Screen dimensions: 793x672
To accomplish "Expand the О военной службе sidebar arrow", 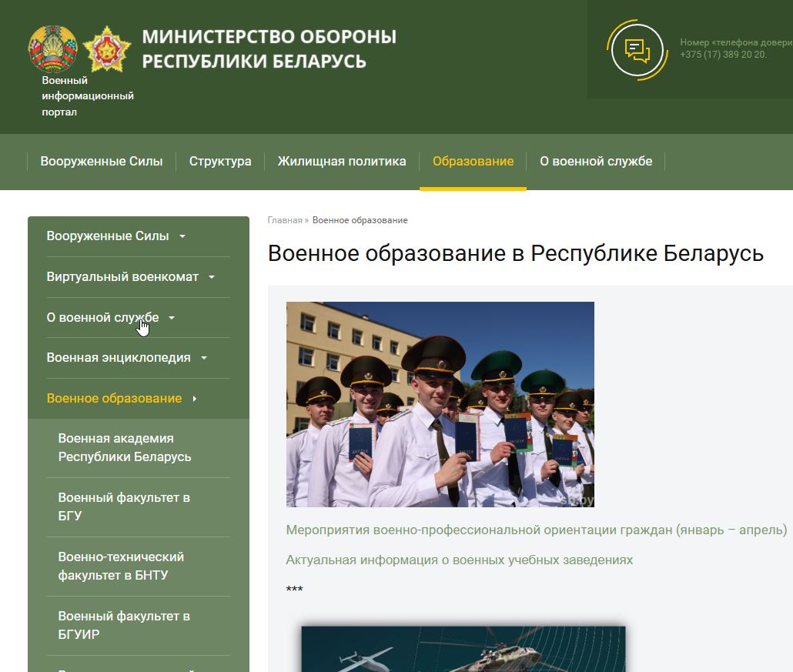I will 172,318.
